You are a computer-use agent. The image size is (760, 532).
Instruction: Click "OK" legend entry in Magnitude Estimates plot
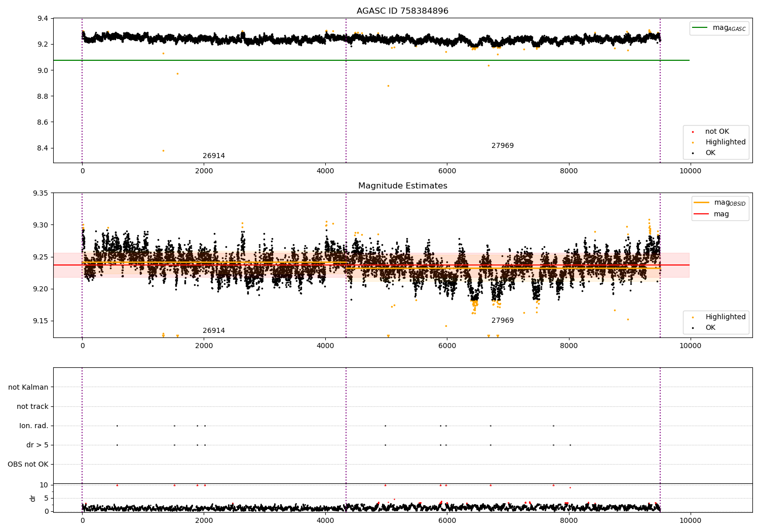(x=710, y=328)
